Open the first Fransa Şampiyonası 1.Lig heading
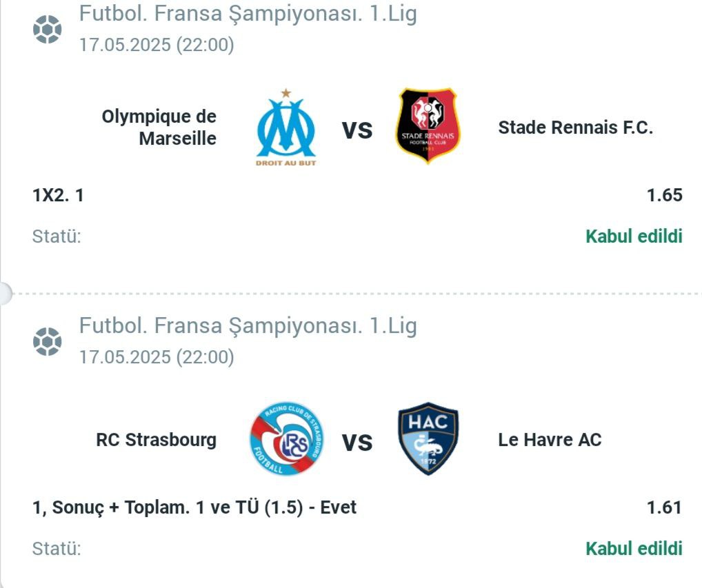Screen dimensions: 702x588 tap(248, 14)
